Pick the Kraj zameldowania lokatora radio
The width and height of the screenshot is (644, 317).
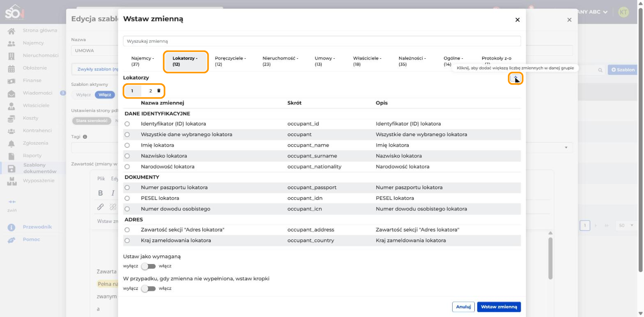(127, 240)
